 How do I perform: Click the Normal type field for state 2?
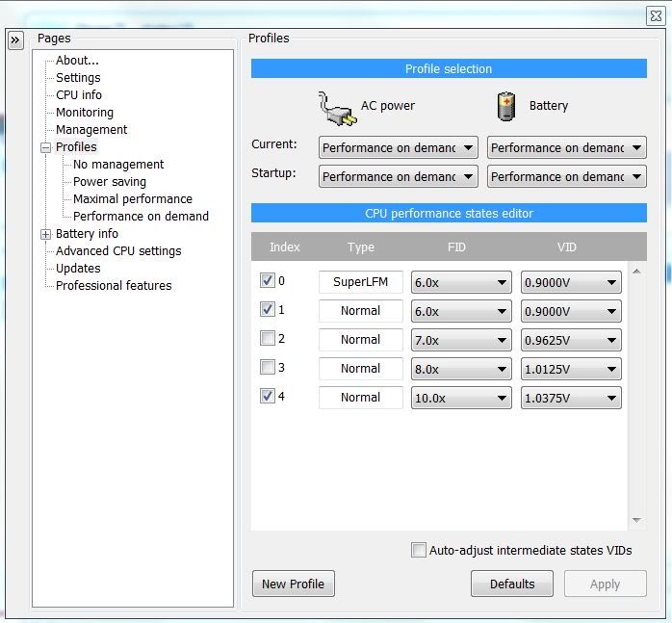tap(360, 340)
